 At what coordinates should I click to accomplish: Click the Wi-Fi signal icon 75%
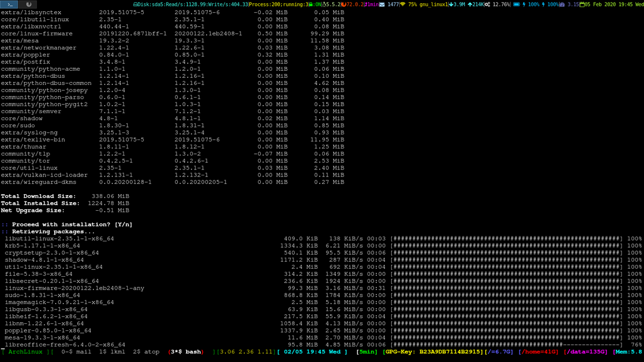coord(402,4)
